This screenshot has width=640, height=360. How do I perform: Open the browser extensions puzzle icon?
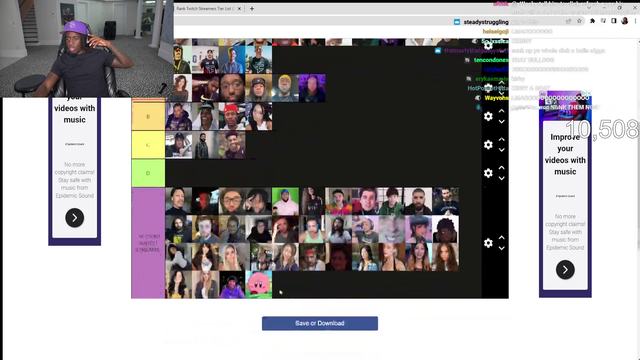(x=592, y=21)
